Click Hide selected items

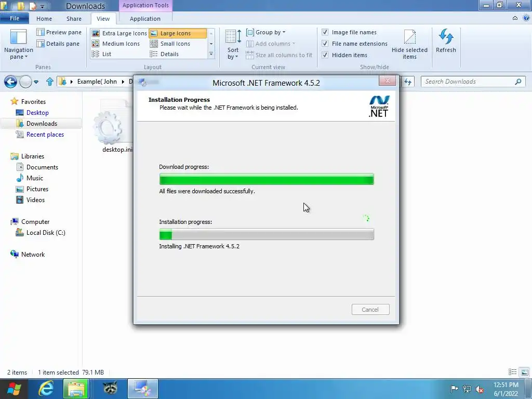coord(409,45)
